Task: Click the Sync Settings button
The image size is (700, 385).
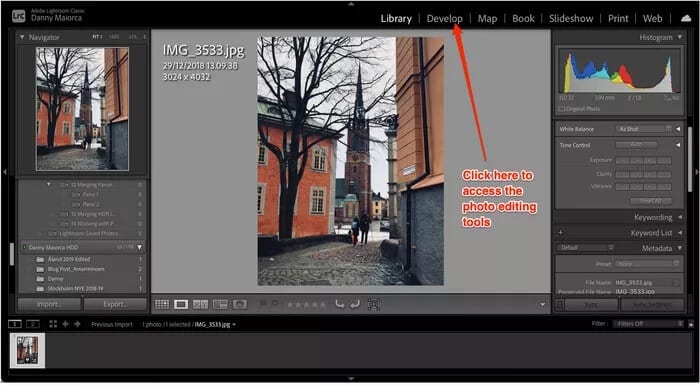Action: 652,305
